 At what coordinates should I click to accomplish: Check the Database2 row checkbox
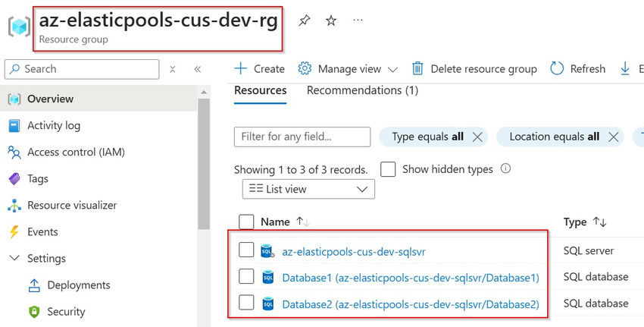(246, 303)
